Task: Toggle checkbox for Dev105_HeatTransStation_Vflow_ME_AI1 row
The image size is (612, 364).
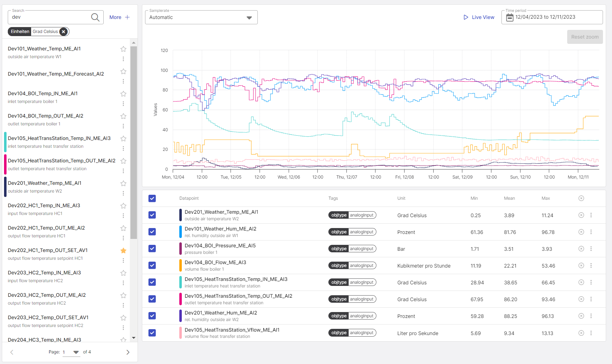Action: pyautogui.click(x=153, y=333)
